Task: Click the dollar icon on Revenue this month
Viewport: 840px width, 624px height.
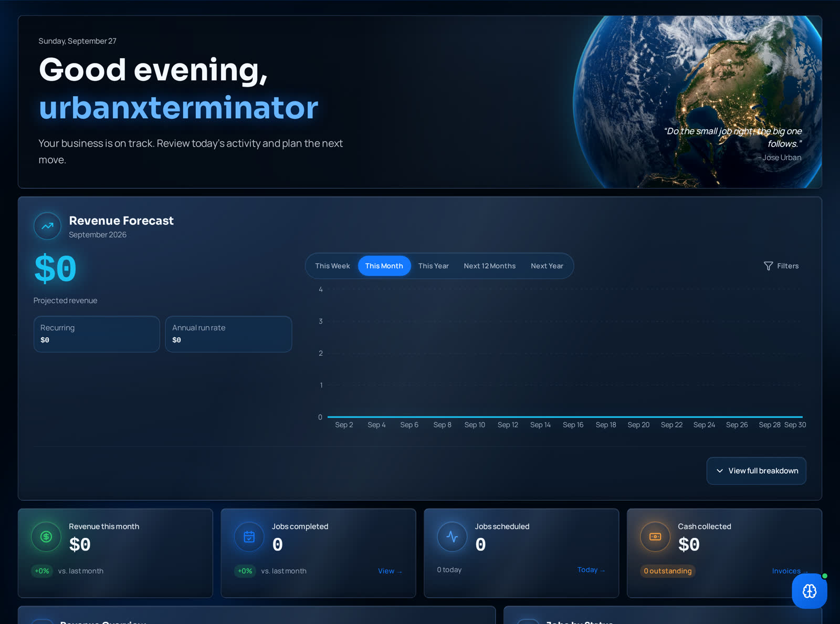Action: click(46, 536)
